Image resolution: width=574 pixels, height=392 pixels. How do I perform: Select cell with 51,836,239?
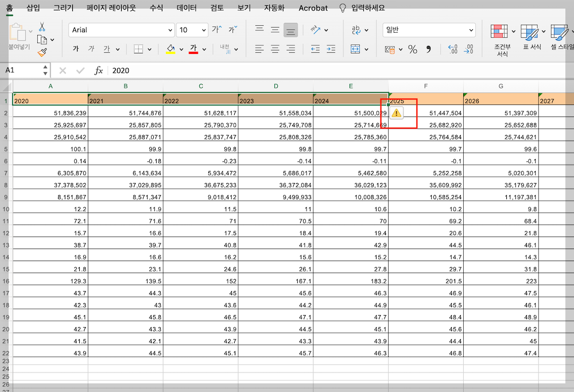coord(51,112)
